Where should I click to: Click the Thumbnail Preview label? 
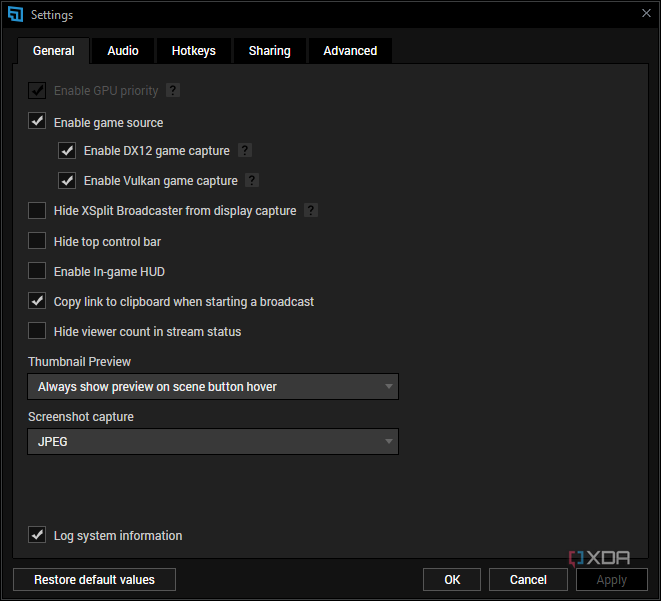[x=79, y=362]
